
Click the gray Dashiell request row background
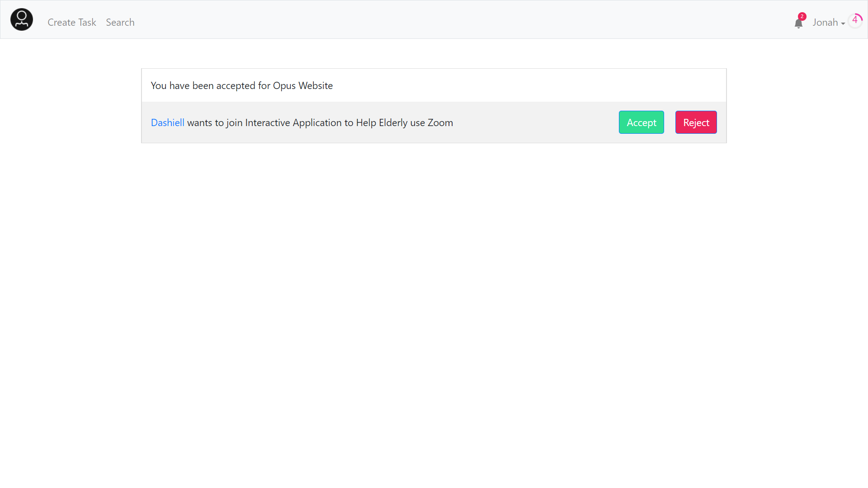tap(533, 122)
